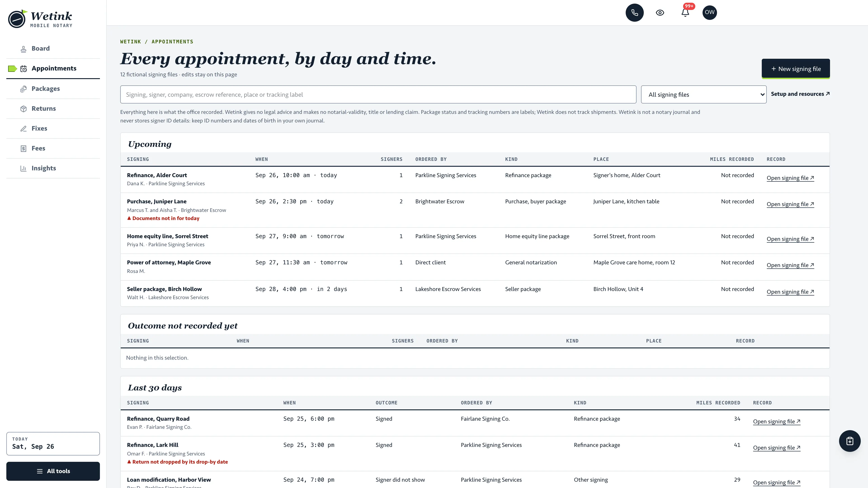Open Returns section
Image resolution: width=868 pixels, height=488 pixels.
[53, 108]
